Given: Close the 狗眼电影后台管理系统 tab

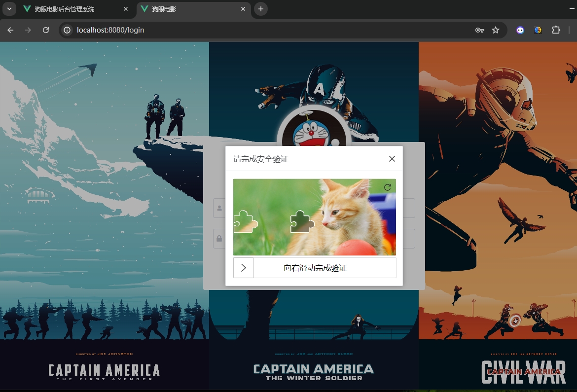Looking at the screenshot, I should [126, 9].
